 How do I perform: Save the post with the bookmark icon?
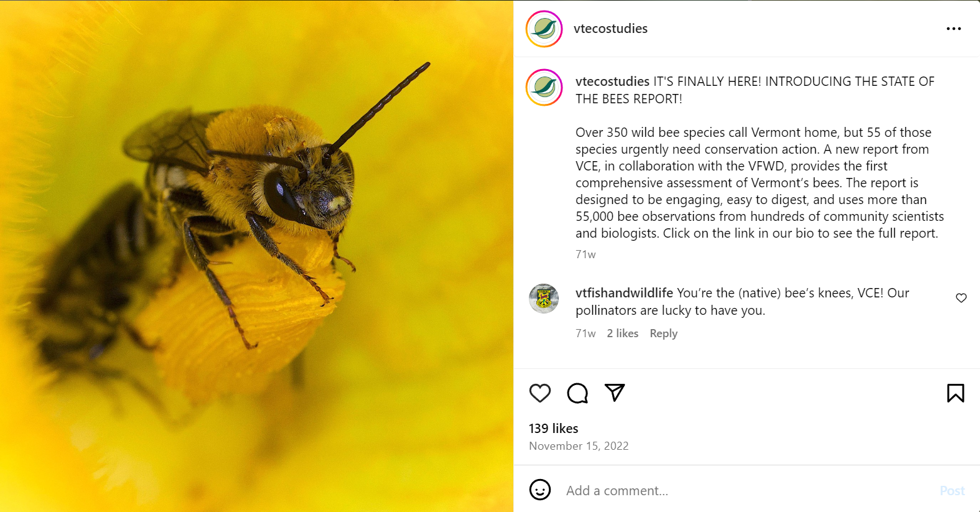point(955,393)
